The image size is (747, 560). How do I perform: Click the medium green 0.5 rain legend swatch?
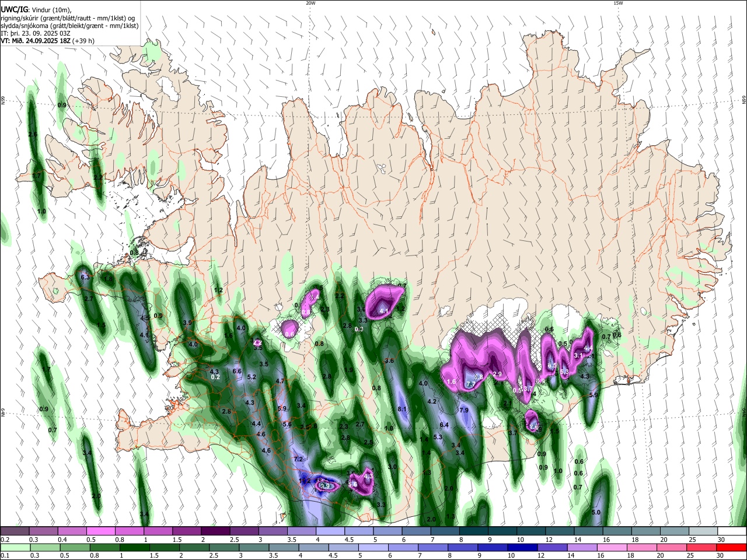coord(75,548)
